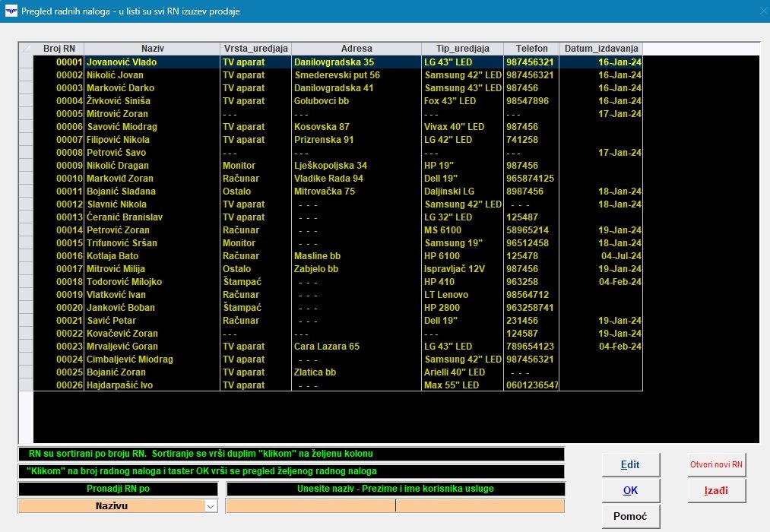Click the Naziv column header
Viewport: 770px width, 532px height.
pos(152,49)
